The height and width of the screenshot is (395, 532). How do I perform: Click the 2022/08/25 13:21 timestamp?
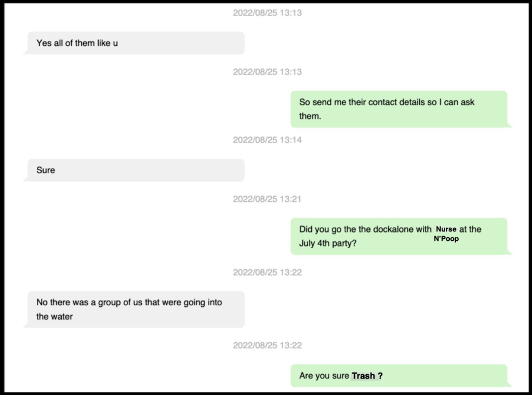267,199
